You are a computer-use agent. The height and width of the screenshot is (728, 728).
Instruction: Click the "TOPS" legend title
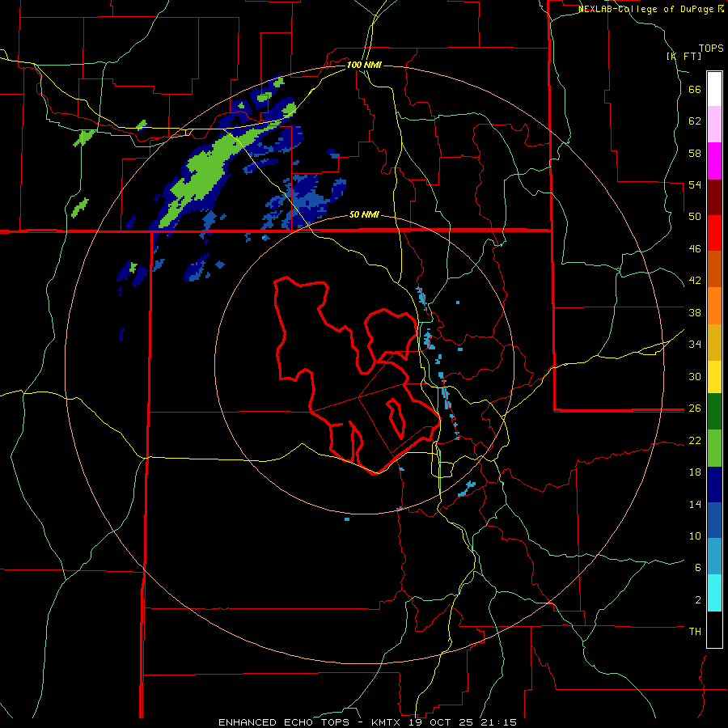click(711, 48)
